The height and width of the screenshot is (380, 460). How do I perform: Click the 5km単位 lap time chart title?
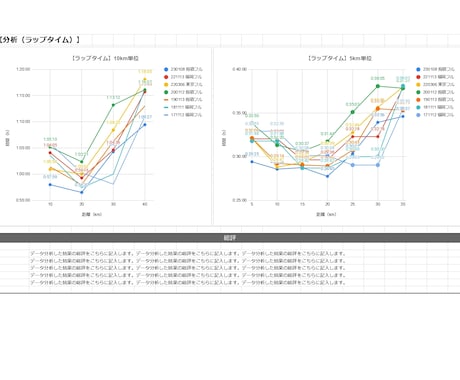pyautogui.click(x=339, y=58)
